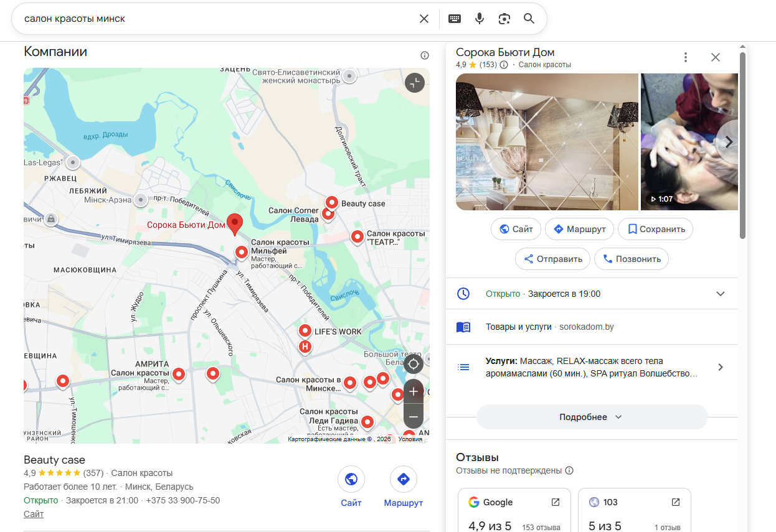
Task: Click the Мінск-Арэна grey map marker
Action: pos(141,200)
